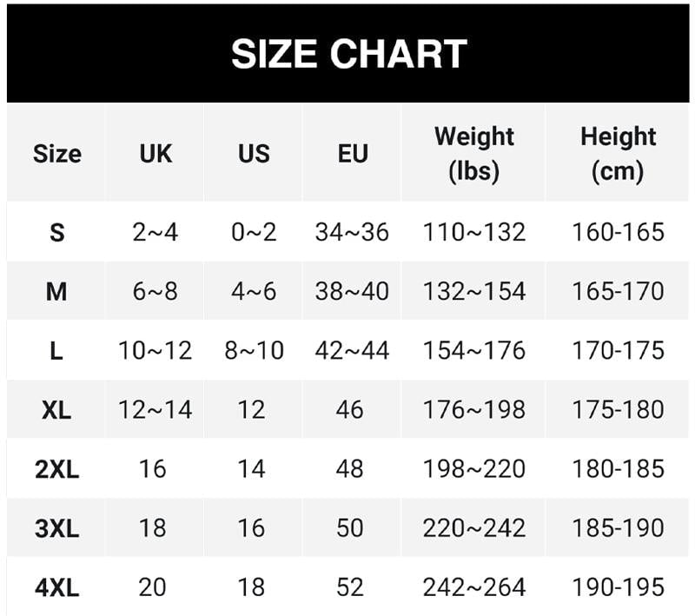
Task: Click the Weight (lbs) column header
Action: [x=473, y=154]
